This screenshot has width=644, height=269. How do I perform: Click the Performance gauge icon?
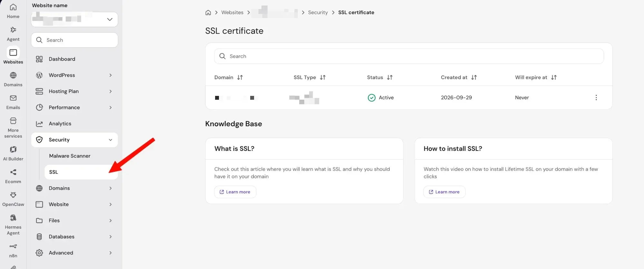39,107
